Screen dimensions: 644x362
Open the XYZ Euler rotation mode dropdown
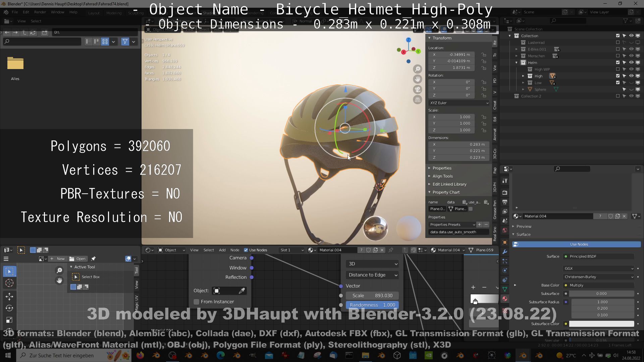(x=459, y=103)
